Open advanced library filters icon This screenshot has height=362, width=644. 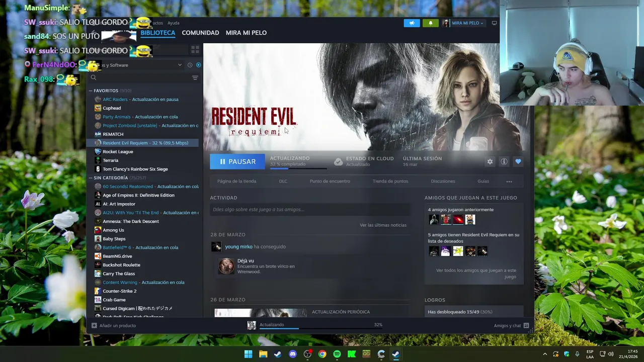195,78
